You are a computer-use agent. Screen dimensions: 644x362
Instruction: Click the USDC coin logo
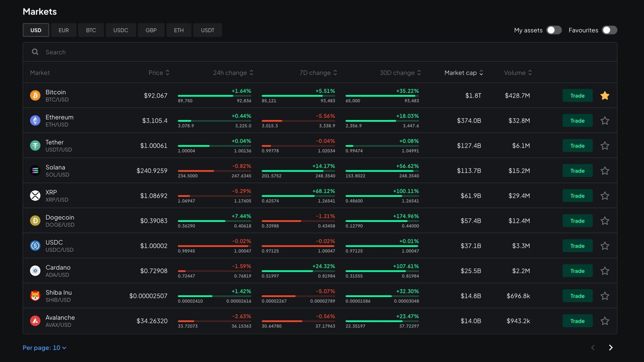tap(35, 246)
